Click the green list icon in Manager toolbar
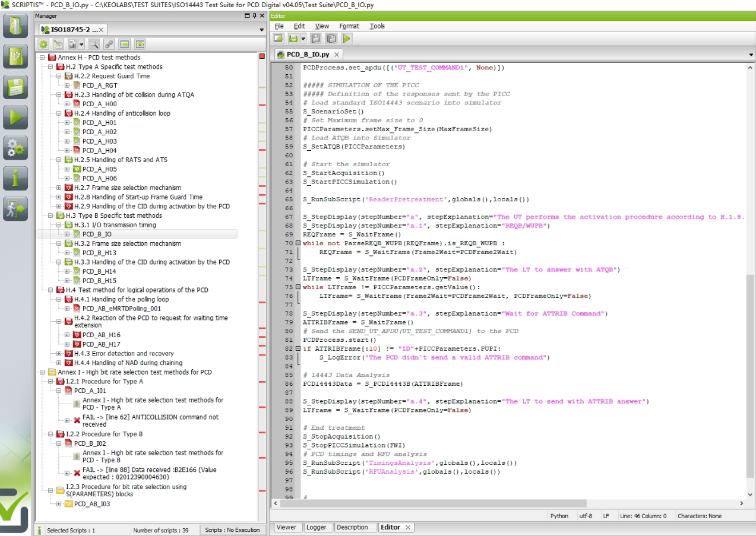This screenshot has height=536, width=756. tap(124, 44)
